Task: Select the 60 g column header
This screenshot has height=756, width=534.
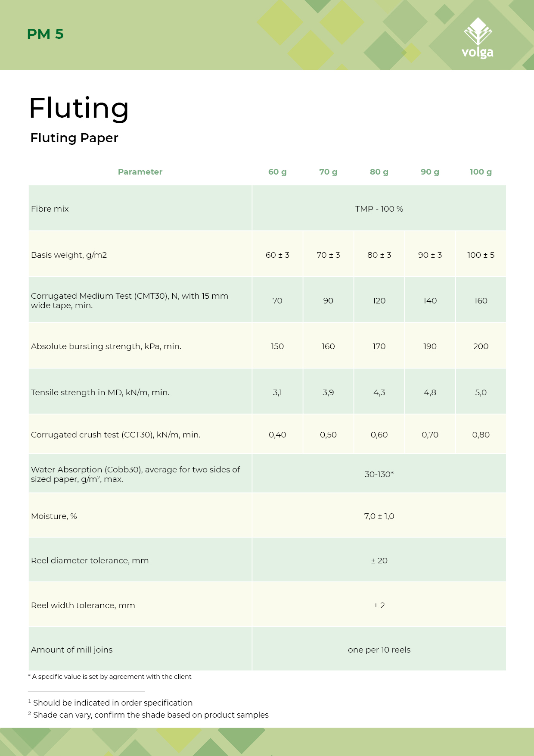Action: (277, 172)
